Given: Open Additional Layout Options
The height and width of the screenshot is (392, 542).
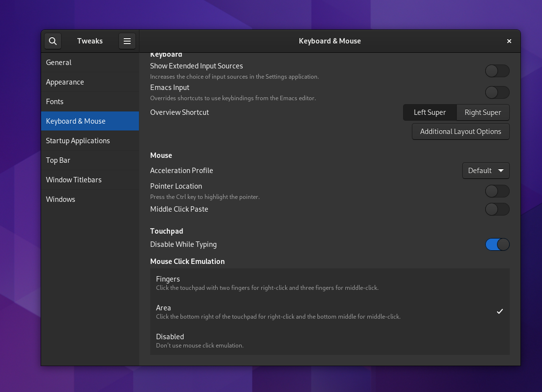Looking at the screenshot, I should 460,131.
